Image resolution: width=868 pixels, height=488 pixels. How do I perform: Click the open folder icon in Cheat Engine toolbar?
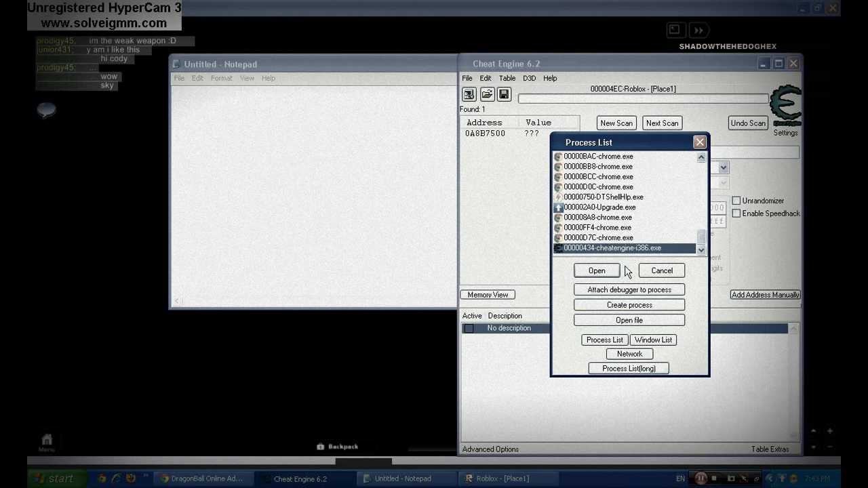tap(487, 94)
